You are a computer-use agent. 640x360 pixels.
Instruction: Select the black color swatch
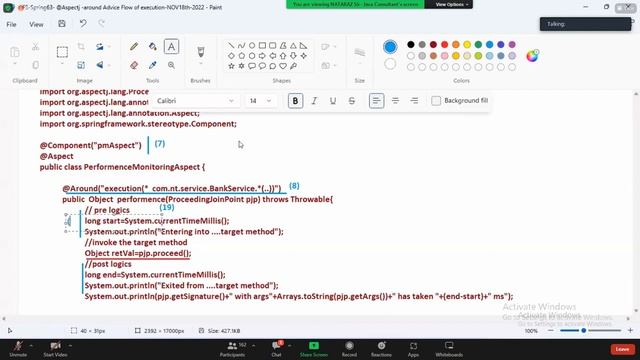tap(411, 44)
